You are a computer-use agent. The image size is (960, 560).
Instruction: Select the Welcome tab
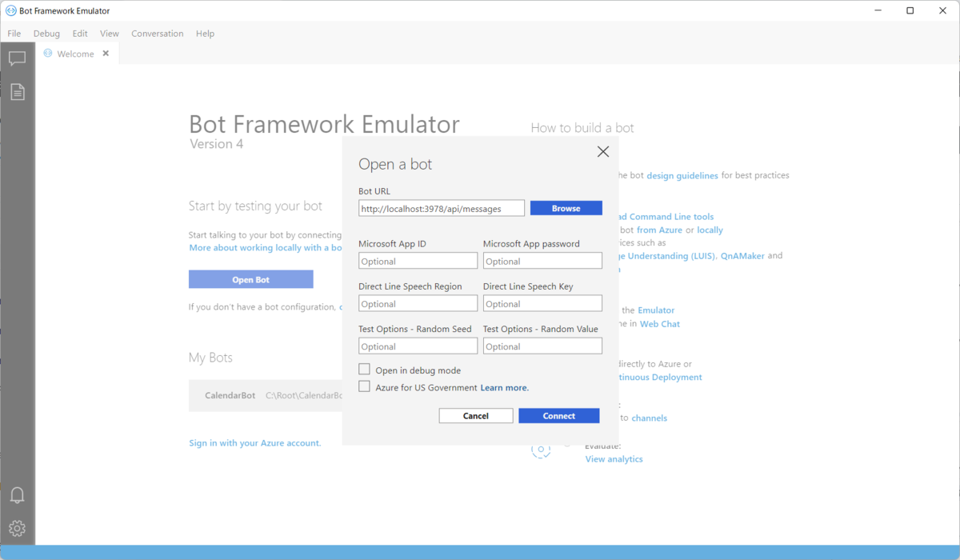click(77, 54)
